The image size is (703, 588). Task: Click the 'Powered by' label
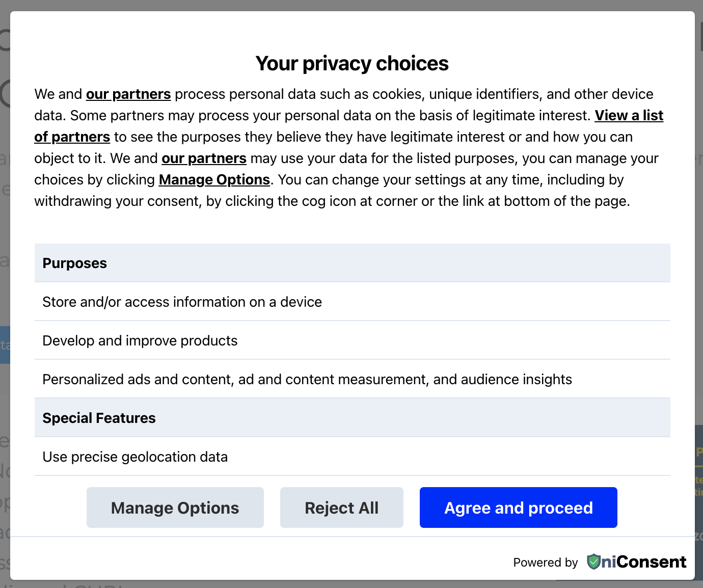click(x=545, y=563)
